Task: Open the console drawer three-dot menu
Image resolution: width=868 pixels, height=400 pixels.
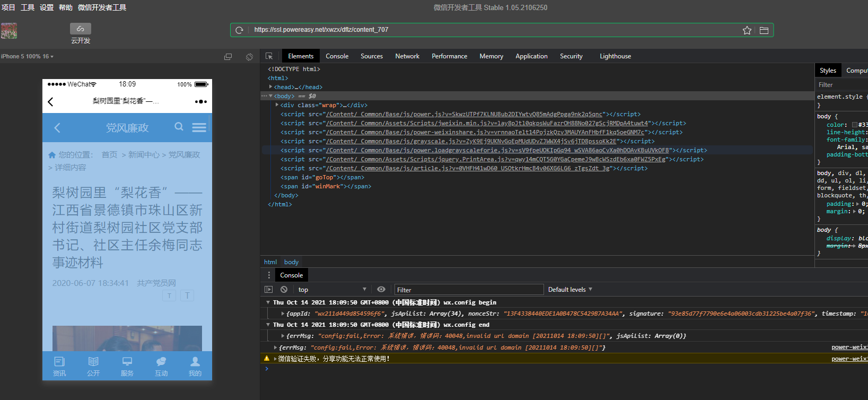Action: tap(269, 275)
